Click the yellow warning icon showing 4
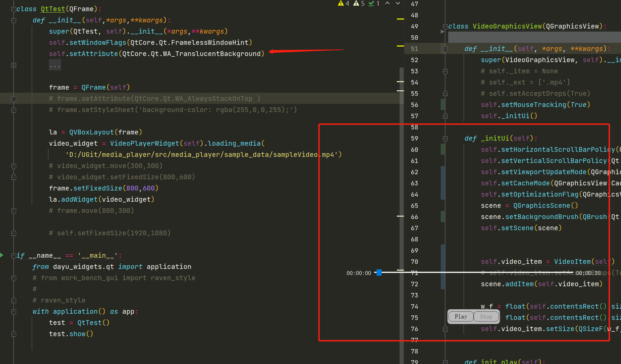621x364 pixels. (x=341, y=3)
